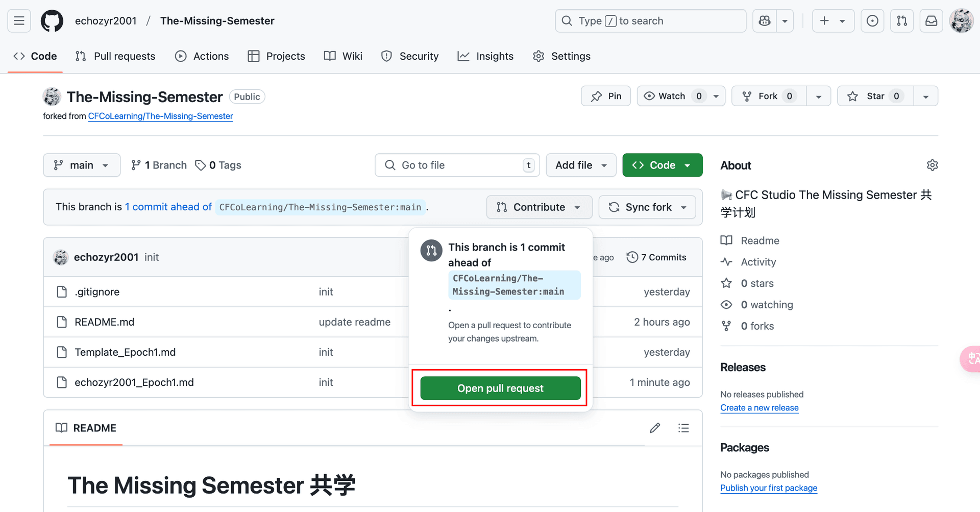Expand the main branch dropdown
The width and height of the screenshot is (980, 512).
click(82, 165)
